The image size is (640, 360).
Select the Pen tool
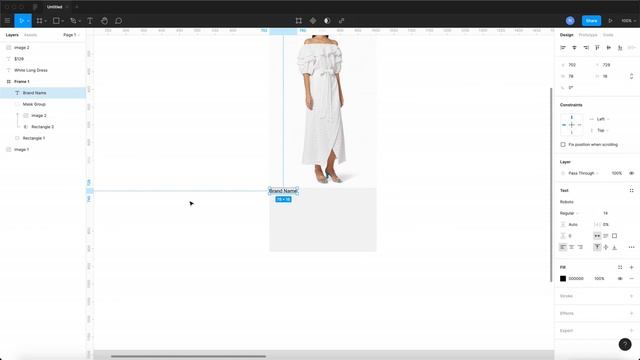coord(73,21)
